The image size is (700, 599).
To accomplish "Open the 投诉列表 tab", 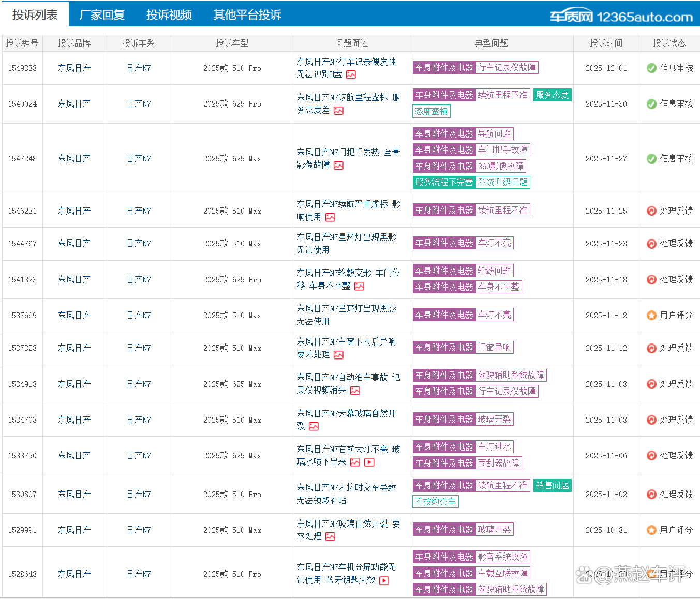I will [35, 15].
